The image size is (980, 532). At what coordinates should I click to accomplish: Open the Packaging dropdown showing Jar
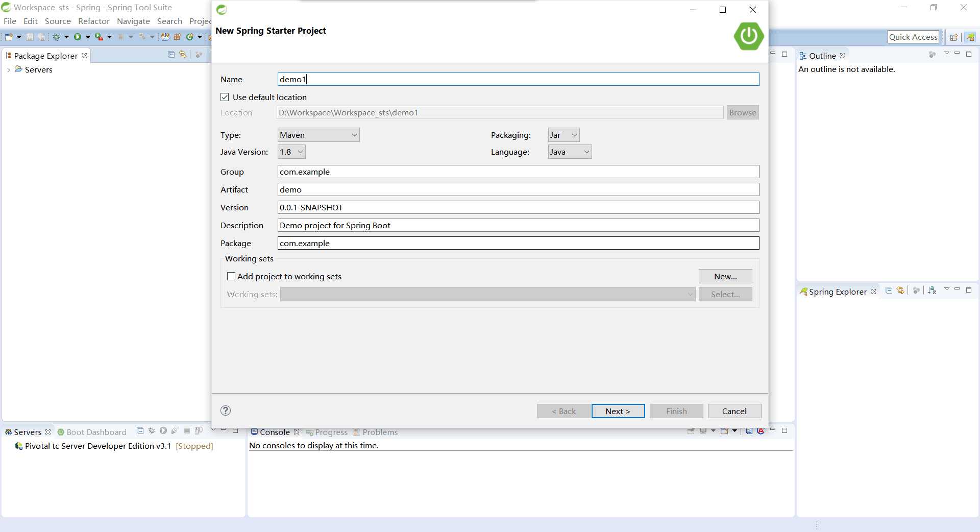point(563,135)
